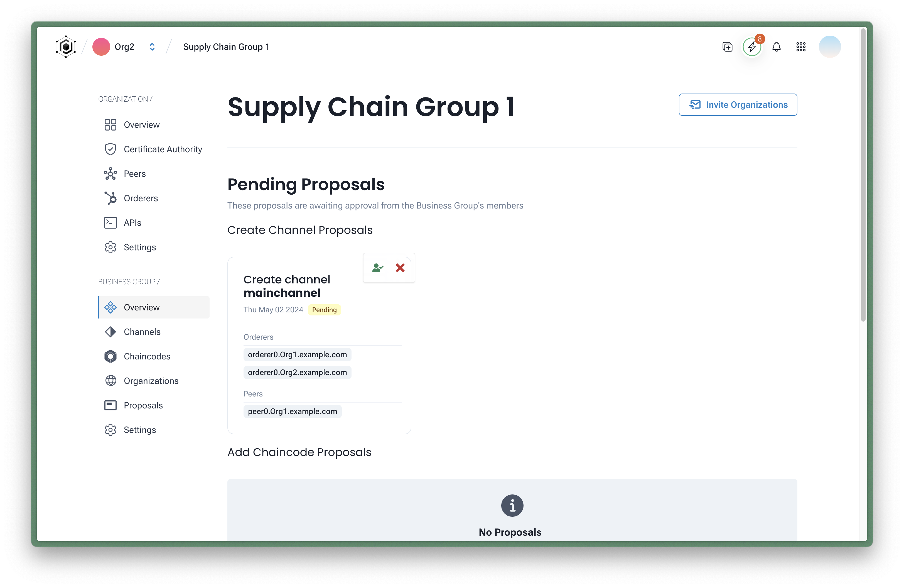904x588 pixels.
Task: Select the Peers navigation icon
Action: [x=110, y=173]
